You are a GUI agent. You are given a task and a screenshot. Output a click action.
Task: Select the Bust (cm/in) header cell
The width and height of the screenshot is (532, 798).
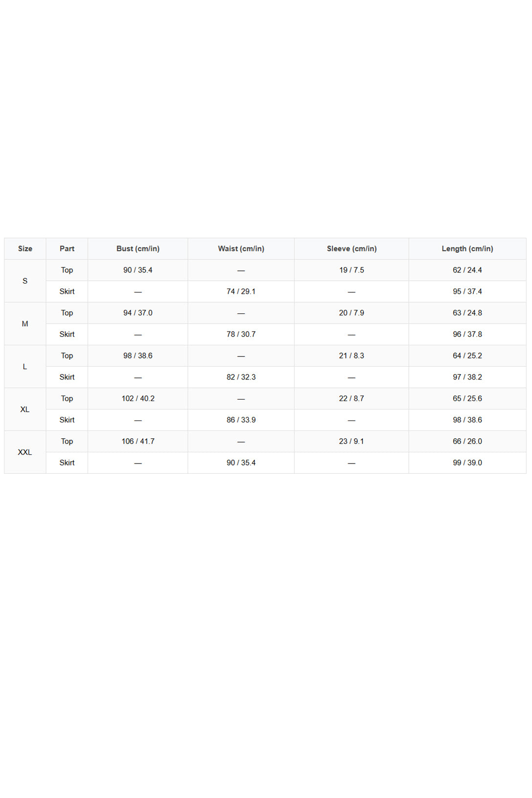[138, 248]
